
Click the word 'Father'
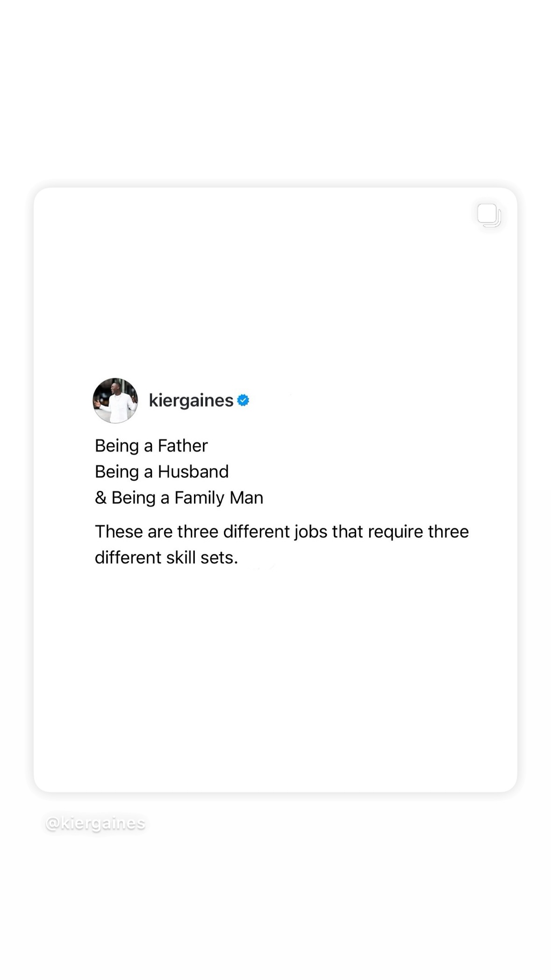pyautogui.click(x=183, y=446)
